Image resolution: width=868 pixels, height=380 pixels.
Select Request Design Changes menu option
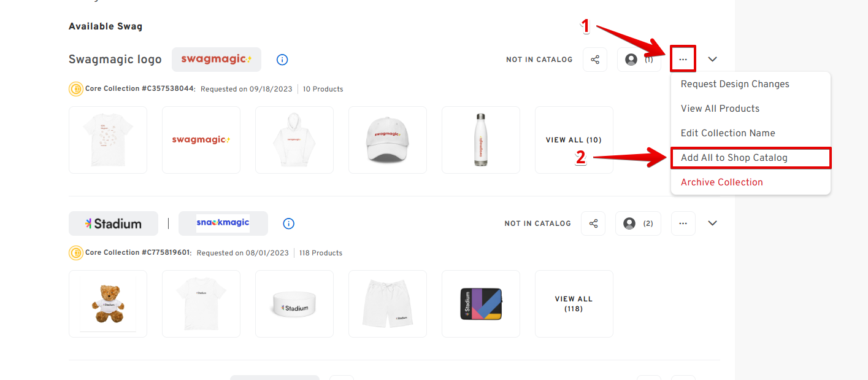(735, 84)
